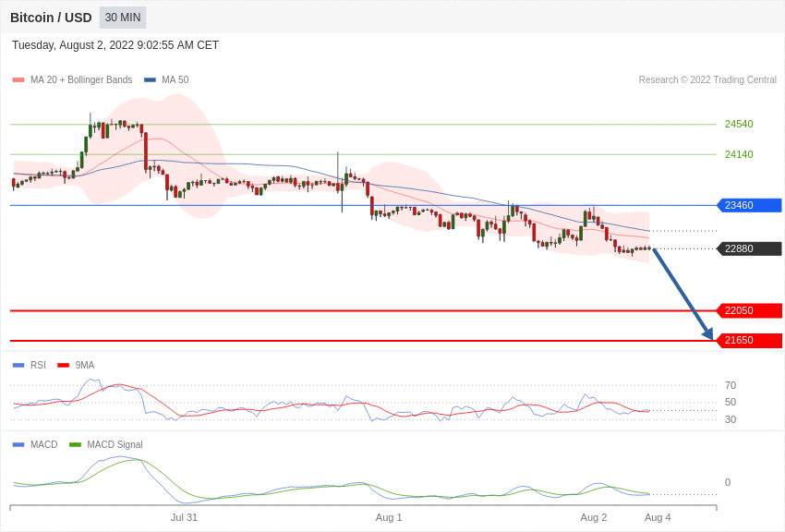Click the 'MACD Signal' legend label

click(x=115, y=444)
